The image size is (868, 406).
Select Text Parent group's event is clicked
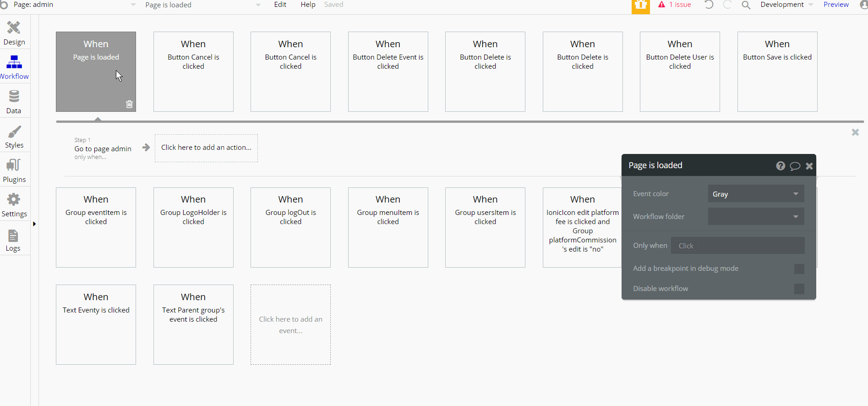[193, 324]
